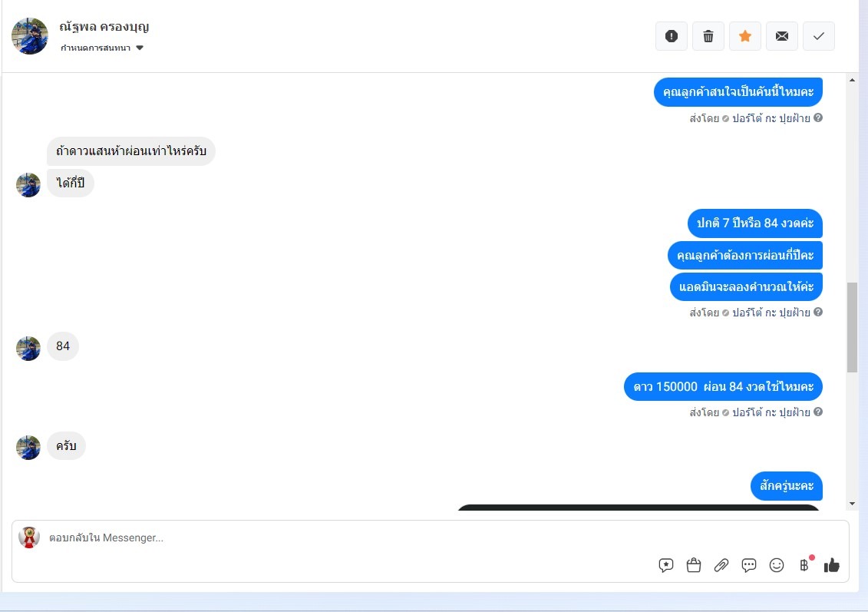Mark conversation as spam with exclamation icon

coord(672,37)
